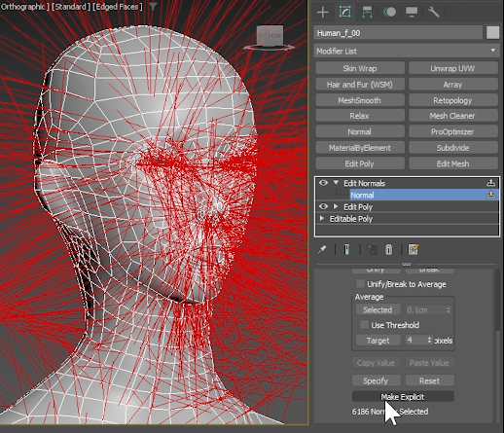This screenshot has height=433, width=504.
Task: Collapse the Edit Normals modifier tree
Action: (336, 183)
